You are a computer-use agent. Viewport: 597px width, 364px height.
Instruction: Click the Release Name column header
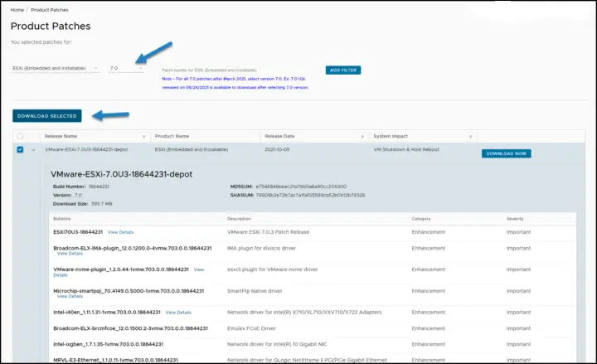click(61, 136)
